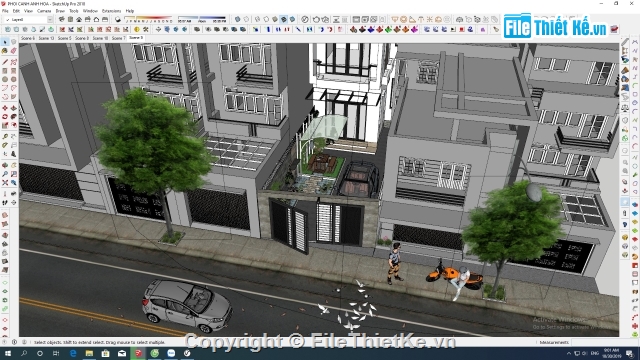640x360 pixels.
Task: Activate the Rotate tool
Action: 5,116
